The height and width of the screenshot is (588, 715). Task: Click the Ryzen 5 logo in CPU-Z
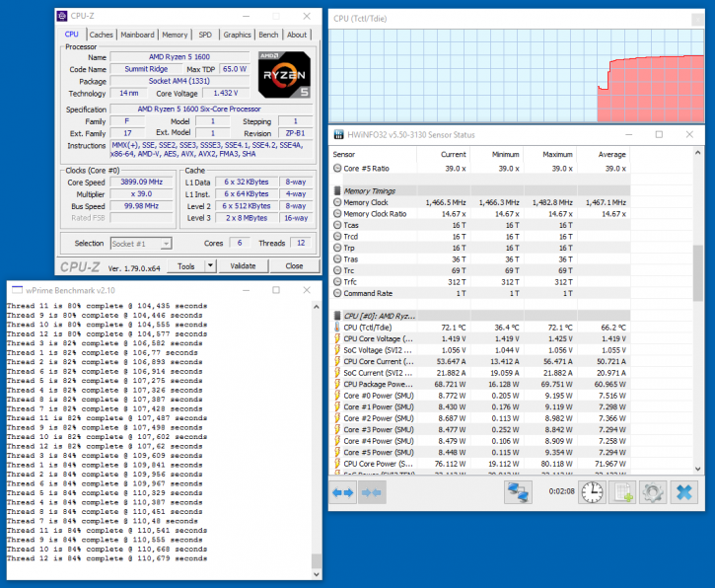pyautogui.click(x=285, y=75)
